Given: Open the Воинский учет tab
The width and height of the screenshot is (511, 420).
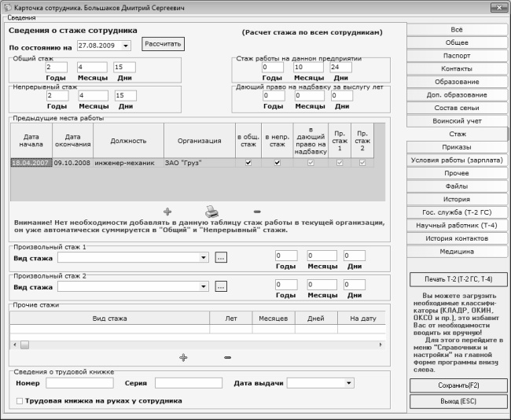Looking at the screenshot, I should click(457, 121).
